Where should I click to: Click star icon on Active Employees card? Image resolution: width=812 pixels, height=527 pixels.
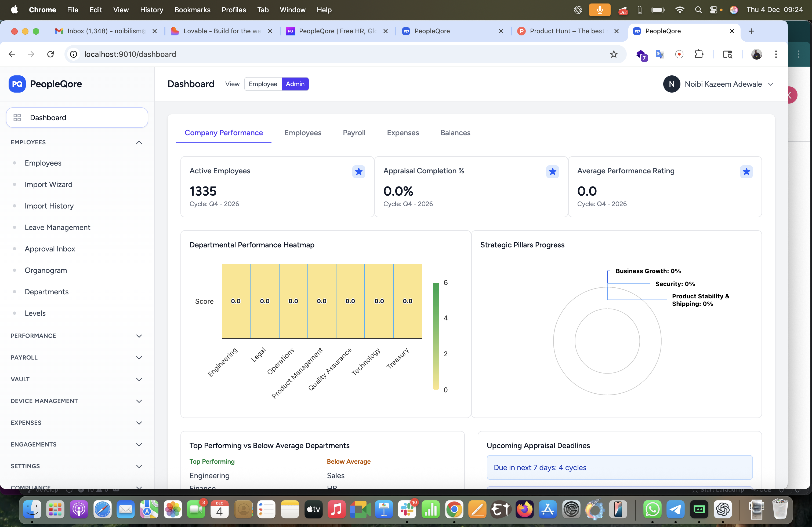pyautogui.click(x=358, y=171)
